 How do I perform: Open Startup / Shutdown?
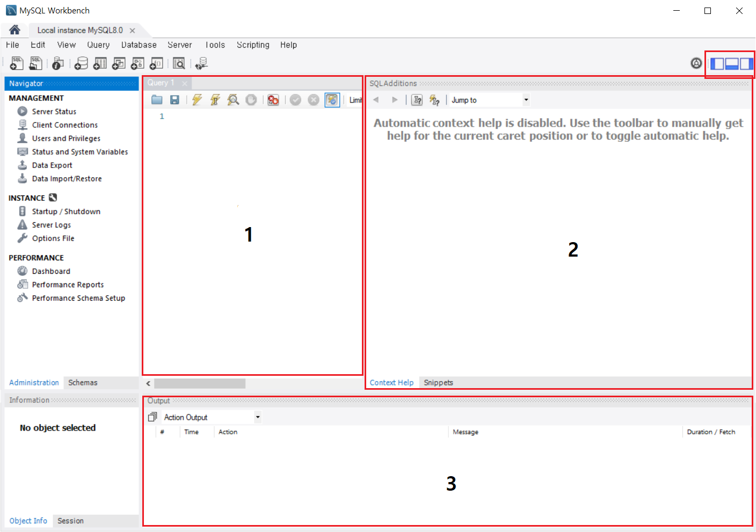66,212
